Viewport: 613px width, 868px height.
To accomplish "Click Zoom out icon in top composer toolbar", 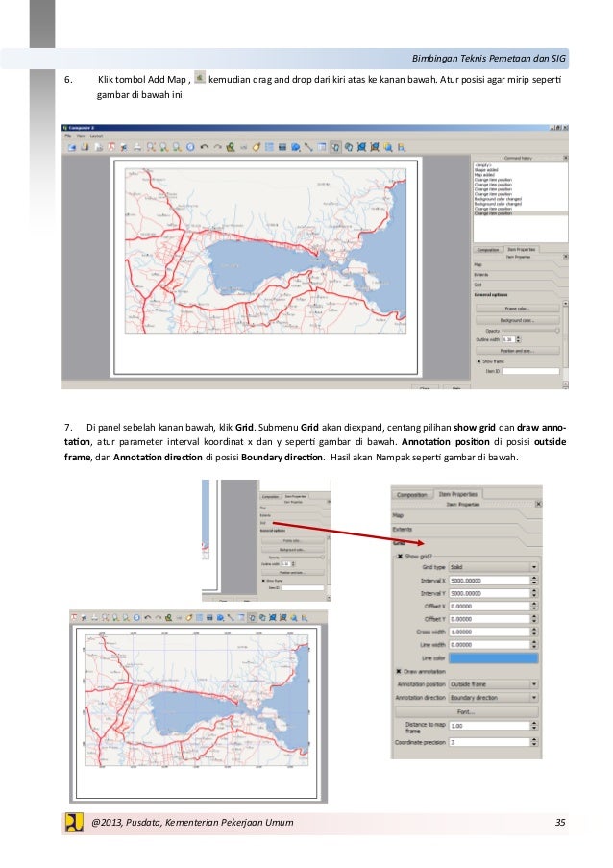I will [x=177, y=147].
